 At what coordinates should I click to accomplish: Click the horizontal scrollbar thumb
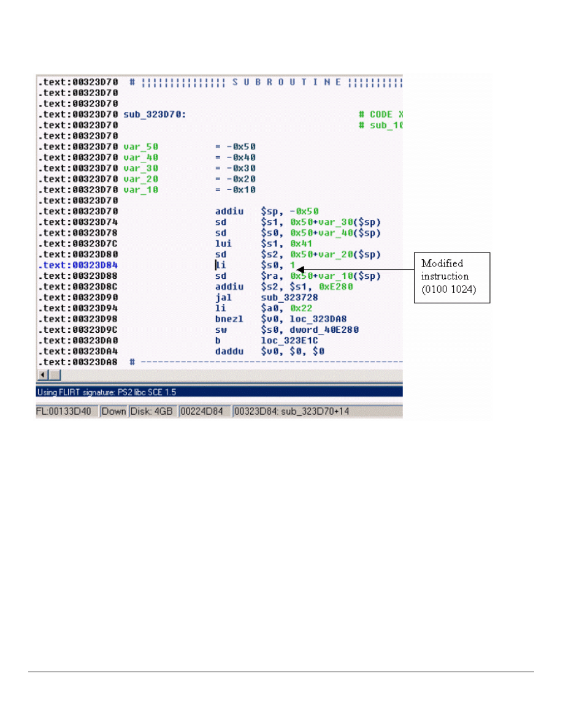coord(55,375)
